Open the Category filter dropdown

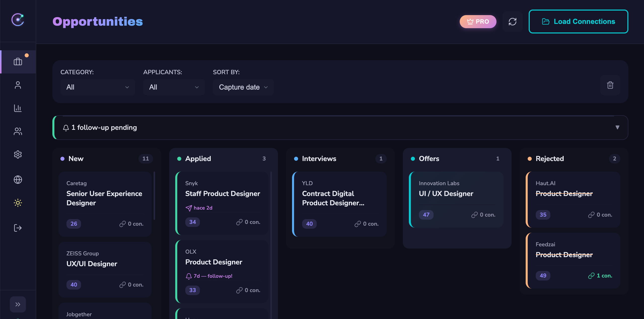[98, 87]
